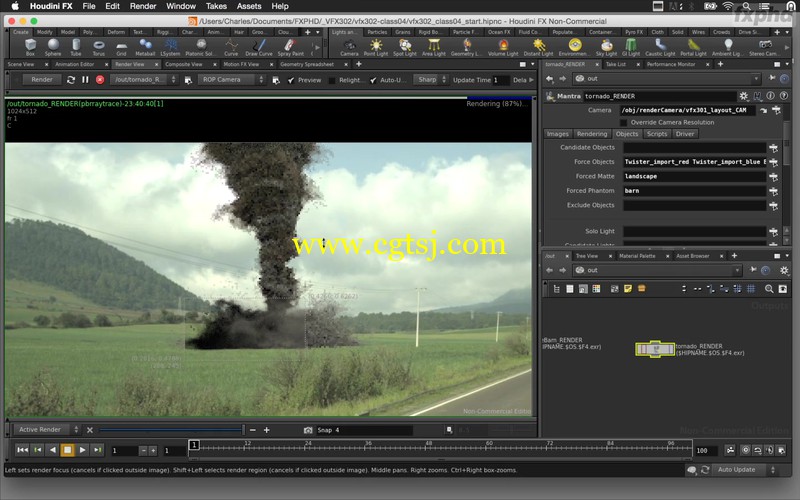Switch to the Material Palette tab

pyautogui.click(x=637, y=256)
